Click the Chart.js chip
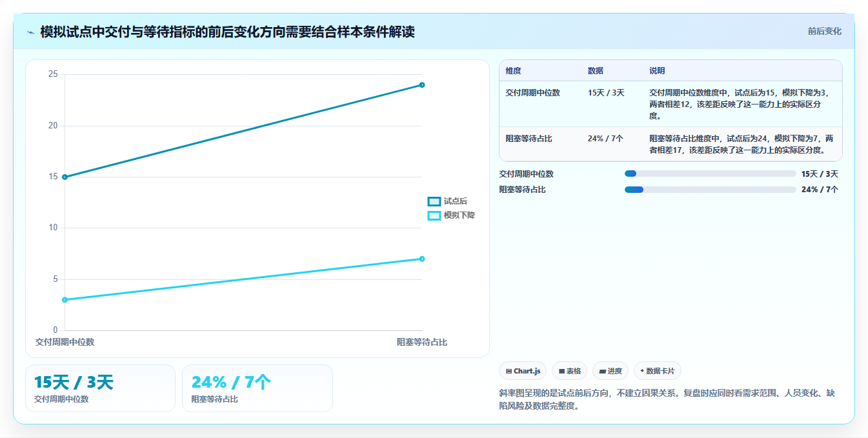Screen dimensions: 868x438 point(523,371)
